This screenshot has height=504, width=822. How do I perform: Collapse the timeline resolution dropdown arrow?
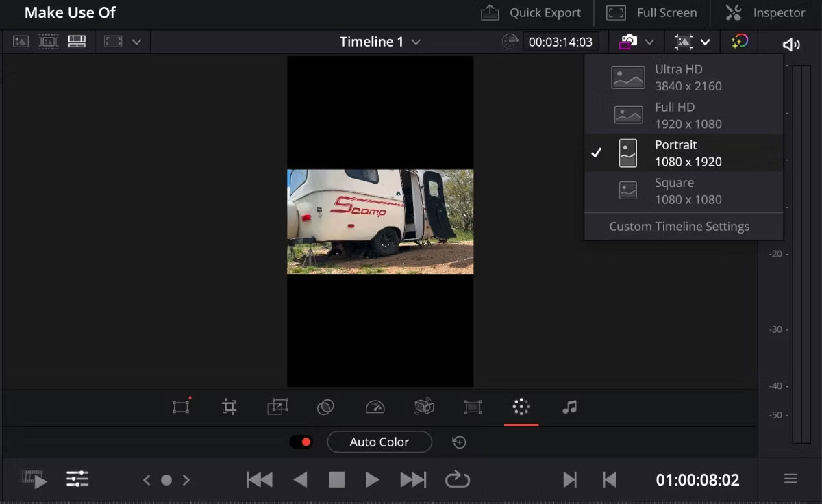[x=705, y=42]
